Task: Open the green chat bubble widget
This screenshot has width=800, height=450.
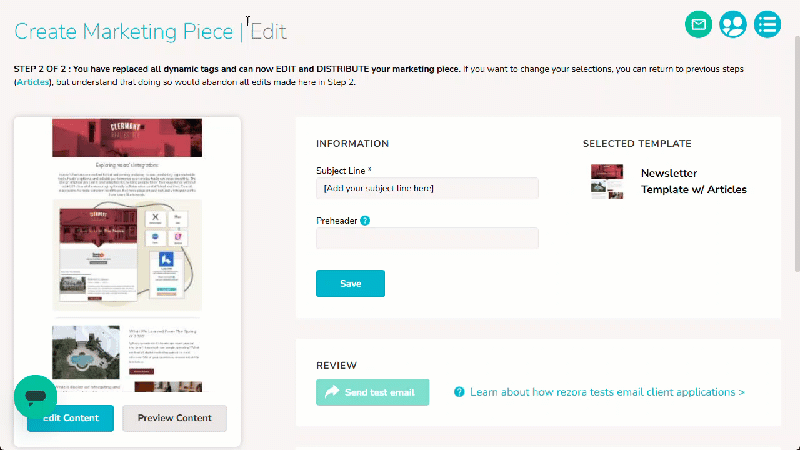Action: point(35,396)
